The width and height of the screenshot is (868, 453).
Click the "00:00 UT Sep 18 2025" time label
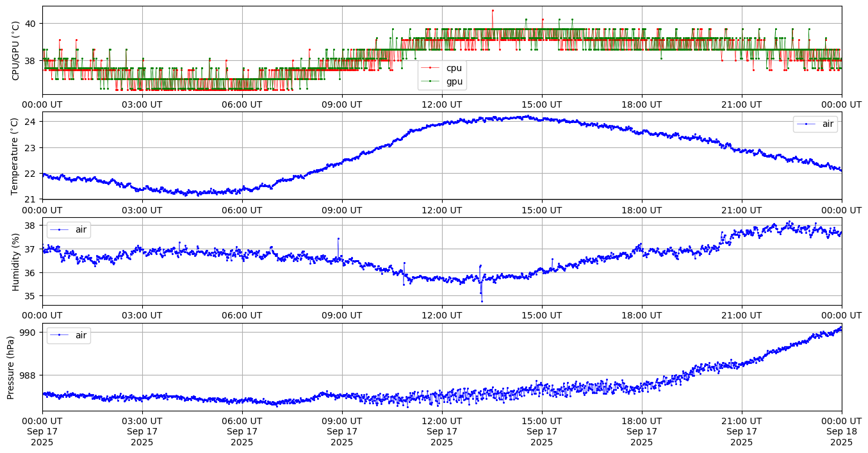pos(842,431)
